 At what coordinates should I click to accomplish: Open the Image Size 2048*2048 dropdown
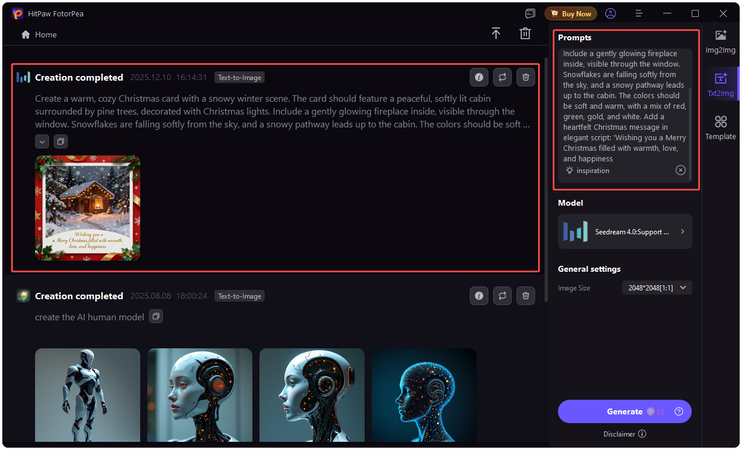[657, 288]
